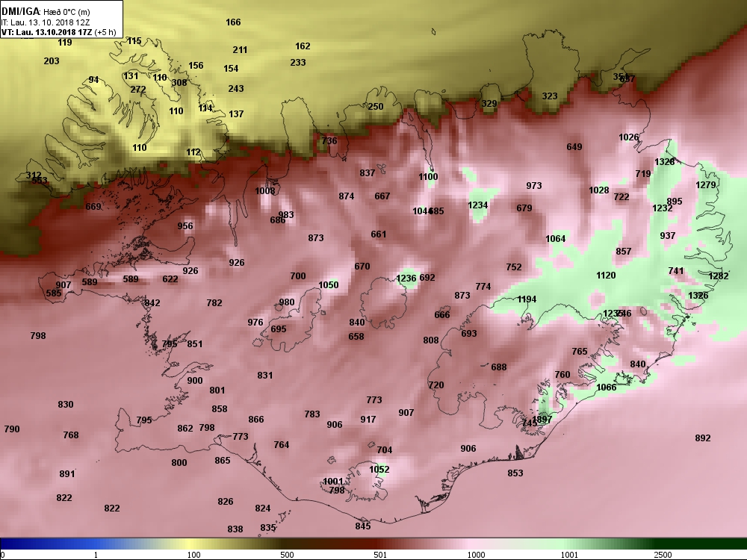Click the 1000 label on the color scale
Screen dimensions: 747x560
tap(476, 555)
